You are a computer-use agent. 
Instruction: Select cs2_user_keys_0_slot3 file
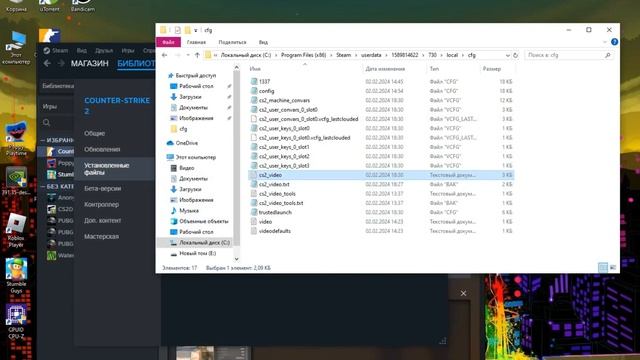point(284,166)
